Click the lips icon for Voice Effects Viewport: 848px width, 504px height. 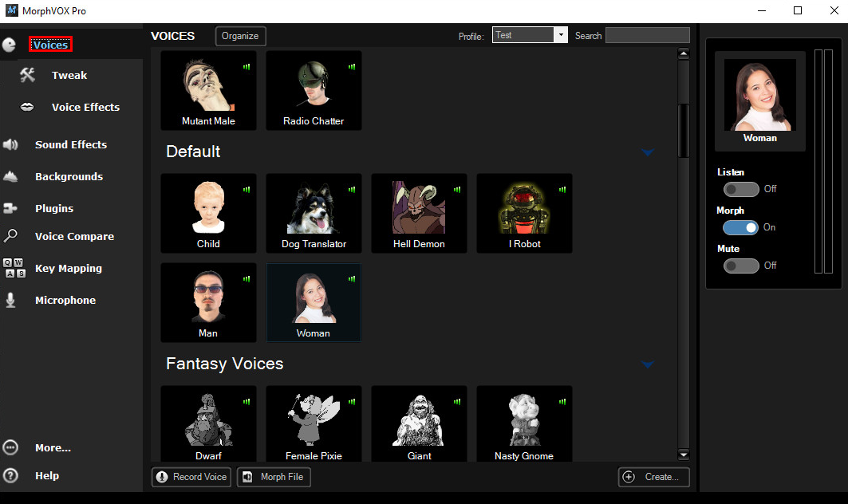click(x=27, y=107)
